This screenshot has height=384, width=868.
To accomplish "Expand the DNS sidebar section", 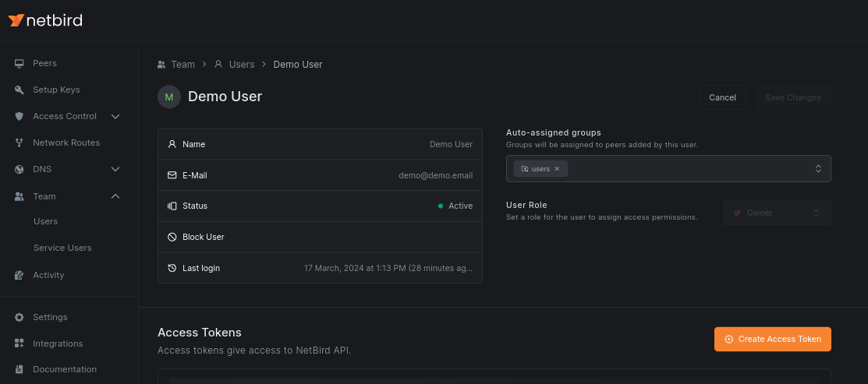I will coord(115,169).
